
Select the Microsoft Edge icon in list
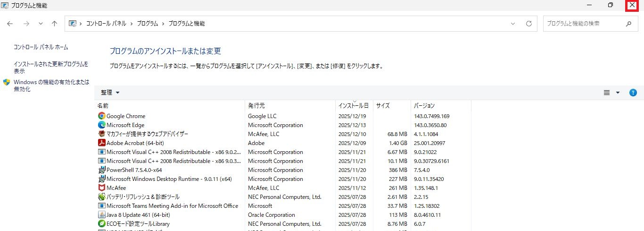[x=101, y=125]
